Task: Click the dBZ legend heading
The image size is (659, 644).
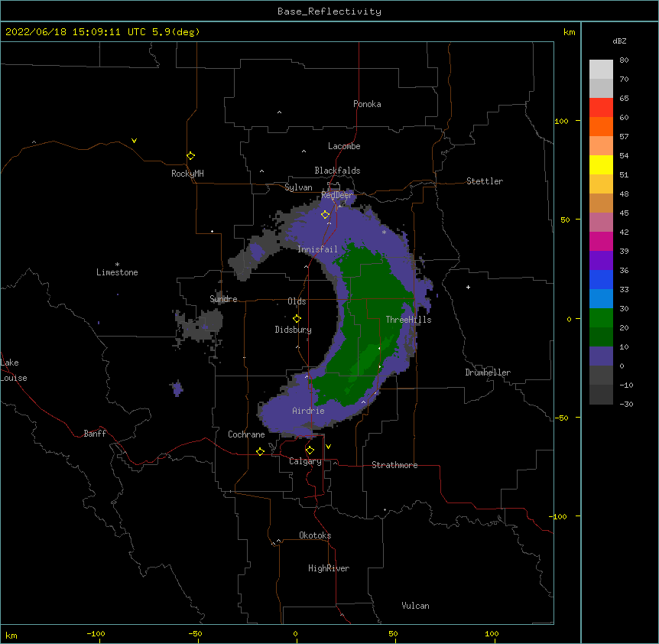Action: 619,41
